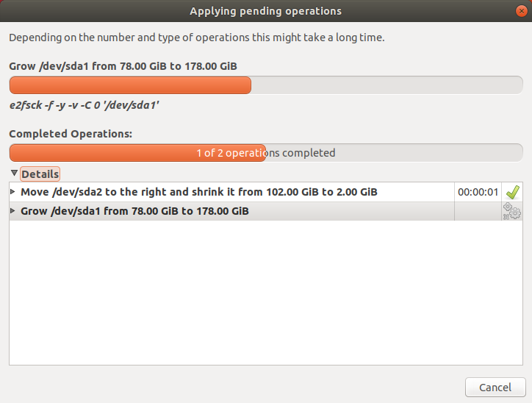
Task: Click the dialog title bar text
Action: click(x=265, y=11)
